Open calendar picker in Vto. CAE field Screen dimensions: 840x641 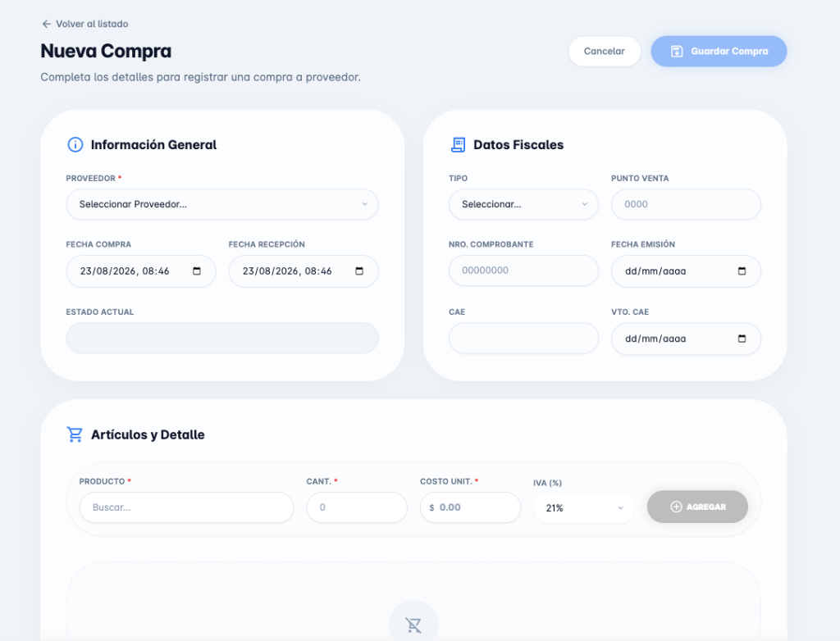point(742,339)
